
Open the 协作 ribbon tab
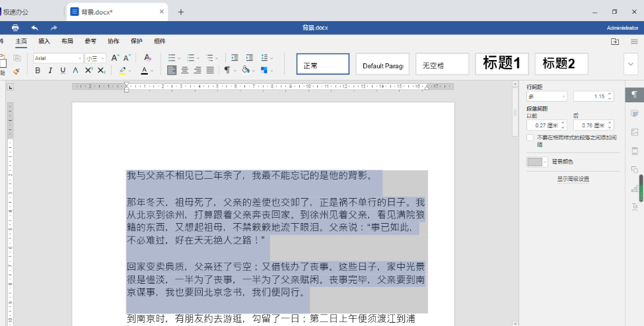114,41
